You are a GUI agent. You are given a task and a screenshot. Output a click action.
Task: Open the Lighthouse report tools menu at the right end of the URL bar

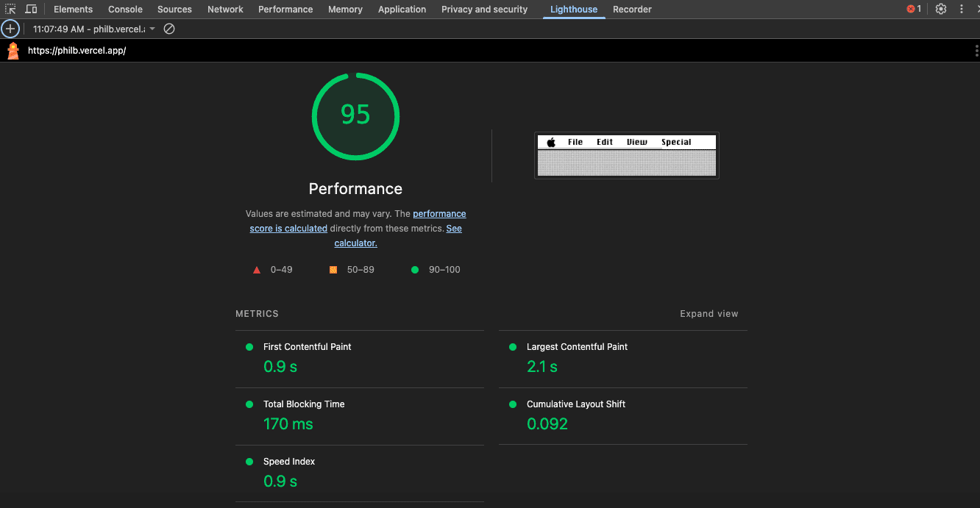pyautogui.click(x=976, y=51)
